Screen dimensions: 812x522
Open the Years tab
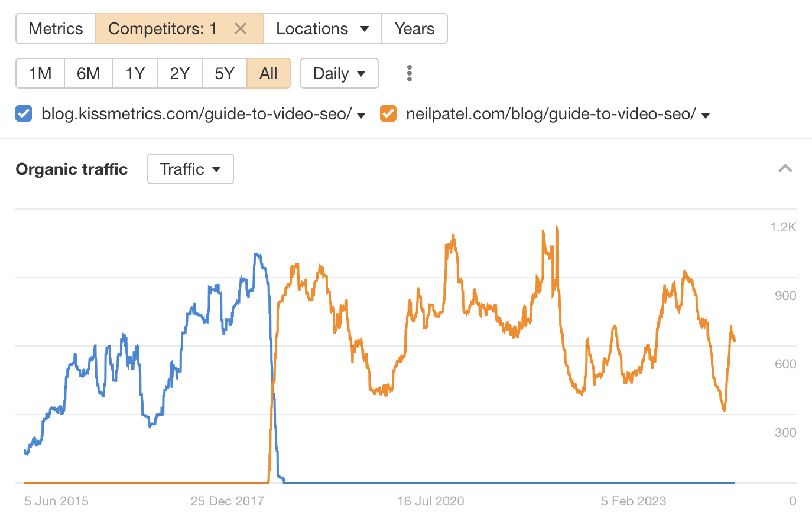click(414, 28)
